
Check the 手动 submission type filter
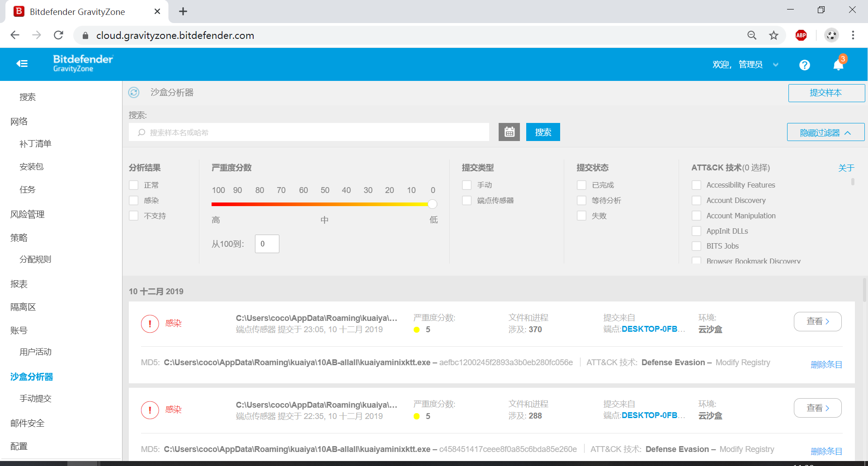467,185
